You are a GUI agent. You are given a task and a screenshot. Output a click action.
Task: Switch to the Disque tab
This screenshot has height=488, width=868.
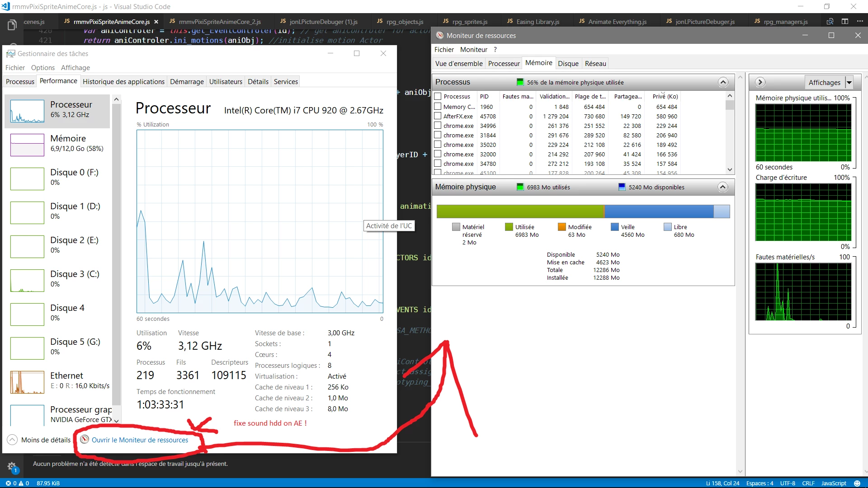coord(568,64)
